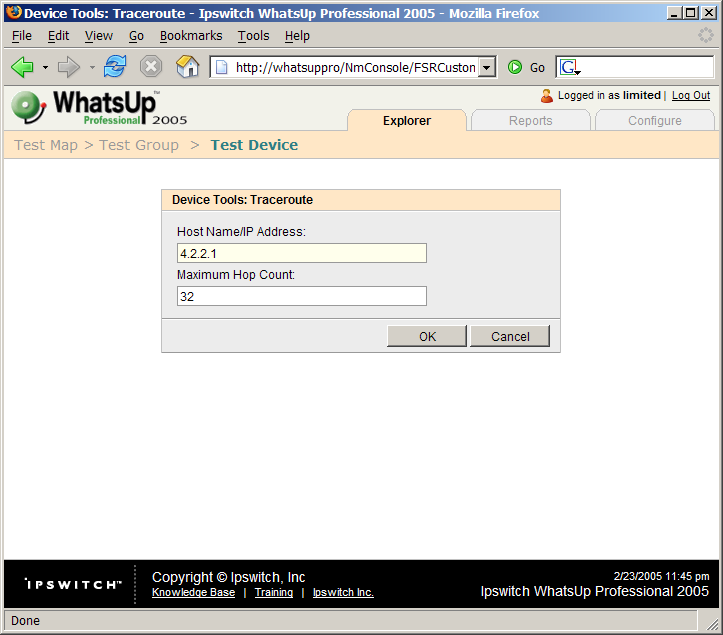The height and width of the screenshot is (635, 723).
Task: Open the Knowledge Base footer link
Action: tap(193, 592)
